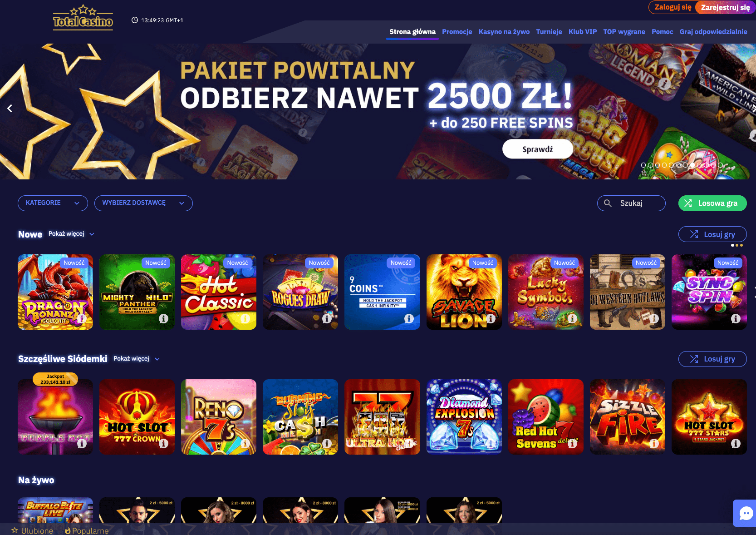
Task: Click the previous banner arrow
Action: [10, 108]
